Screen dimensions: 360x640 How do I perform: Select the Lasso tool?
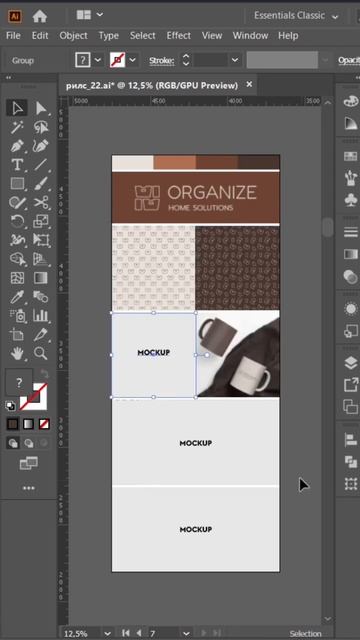click(x=41, y=127)
